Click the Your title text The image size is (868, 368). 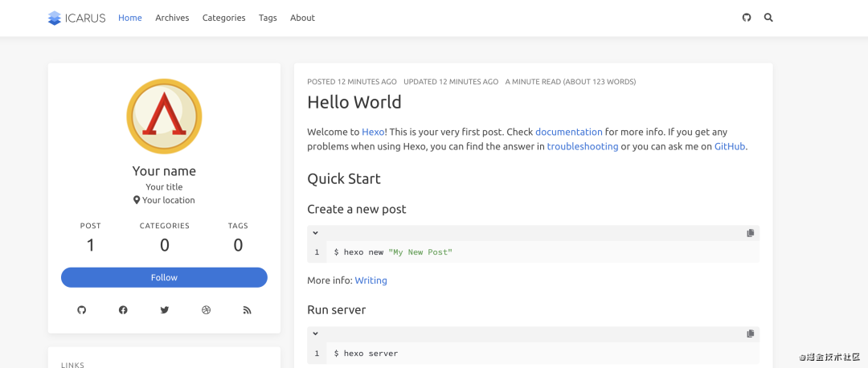(x=165, y=187)
